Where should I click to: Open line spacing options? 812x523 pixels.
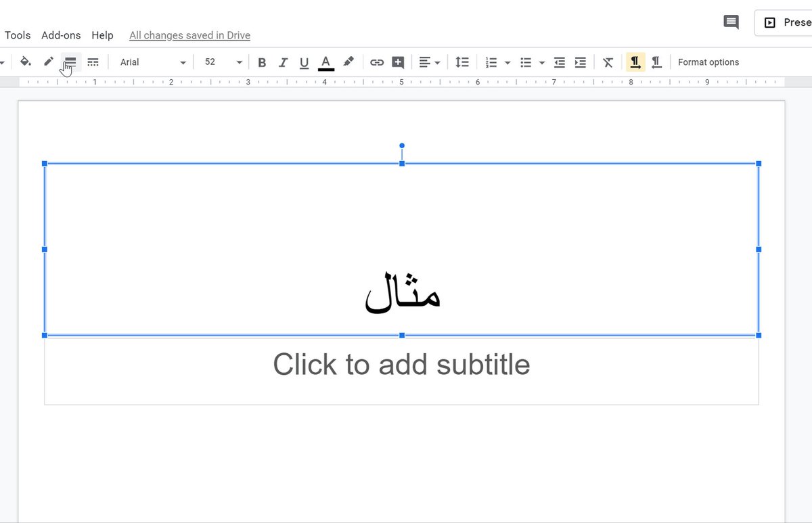pyautogui.click(x=462, y=62)
